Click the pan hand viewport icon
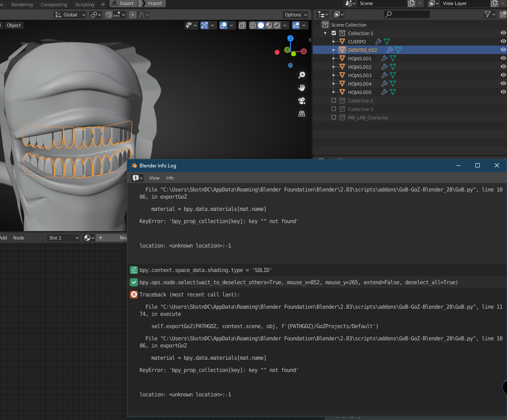507x420 pixels. 302,88
